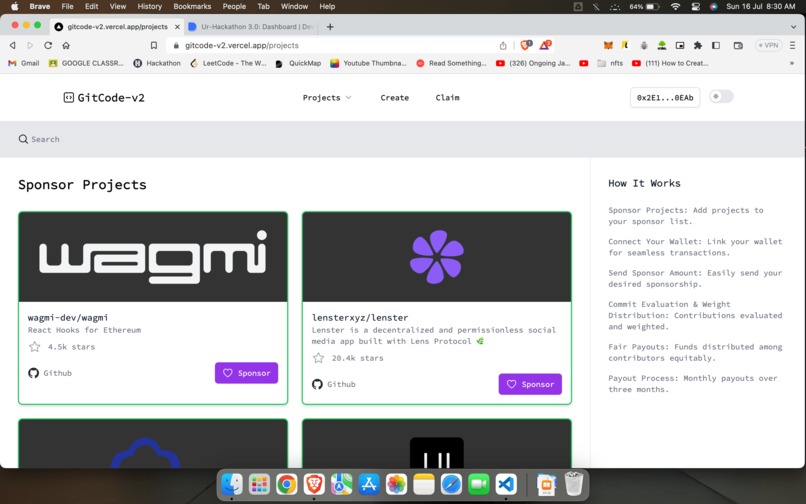Open the Bookmarks menu in menu bar
The image size is (806, 504).
click(x=192, y=6)
